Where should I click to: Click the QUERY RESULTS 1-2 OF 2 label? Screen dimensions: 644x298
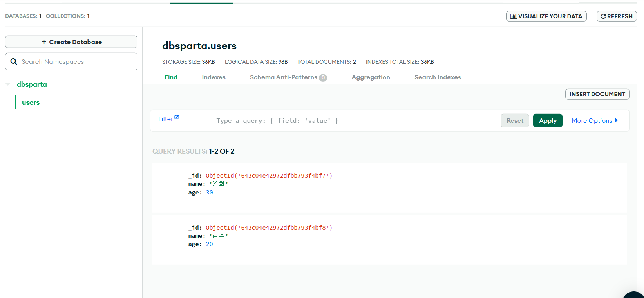coord(194,151)
